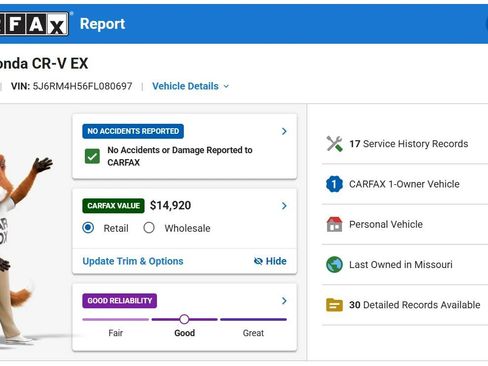488x366 pixels.
Task: Click the green No Accidents checkmark box
Action: click(x=92, y=156)
